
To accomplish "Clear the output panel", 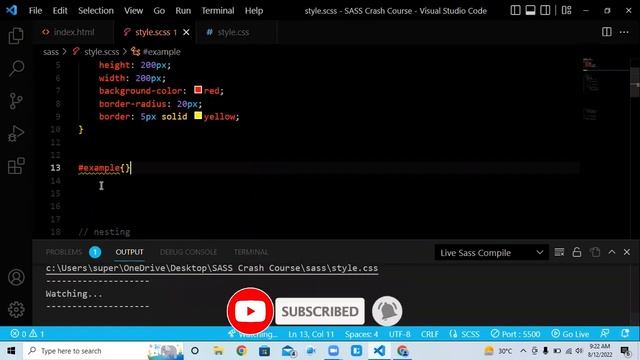I will pos(559,252).
